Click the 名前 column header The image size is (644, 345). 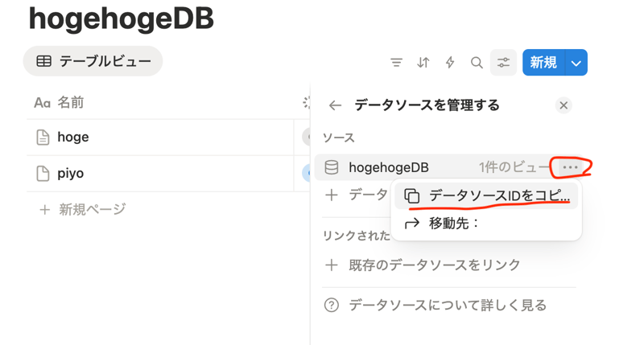[x=70, y=103]
